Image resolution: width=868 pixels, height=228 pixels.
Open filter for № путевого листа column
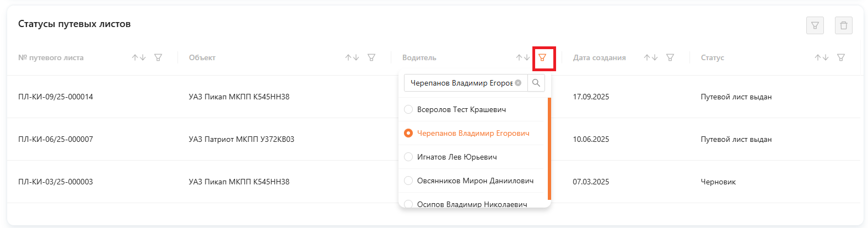158,57
